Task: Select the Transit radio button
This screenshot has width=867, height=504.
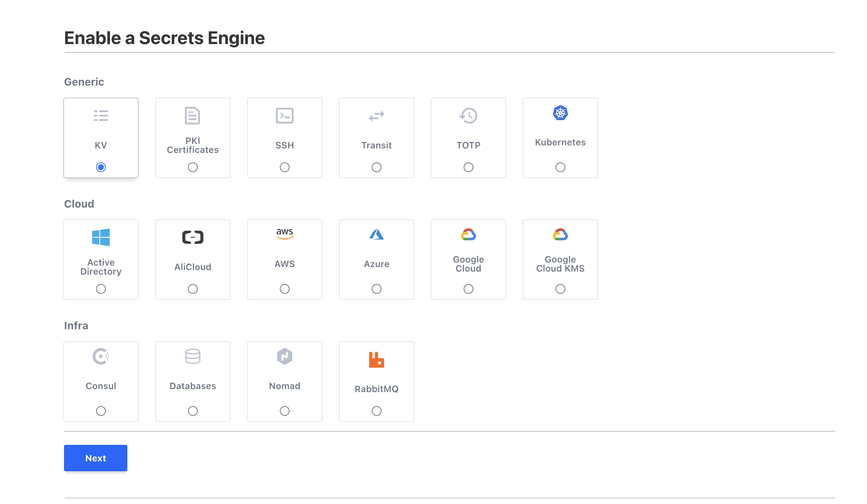Action: click(376, 167)
